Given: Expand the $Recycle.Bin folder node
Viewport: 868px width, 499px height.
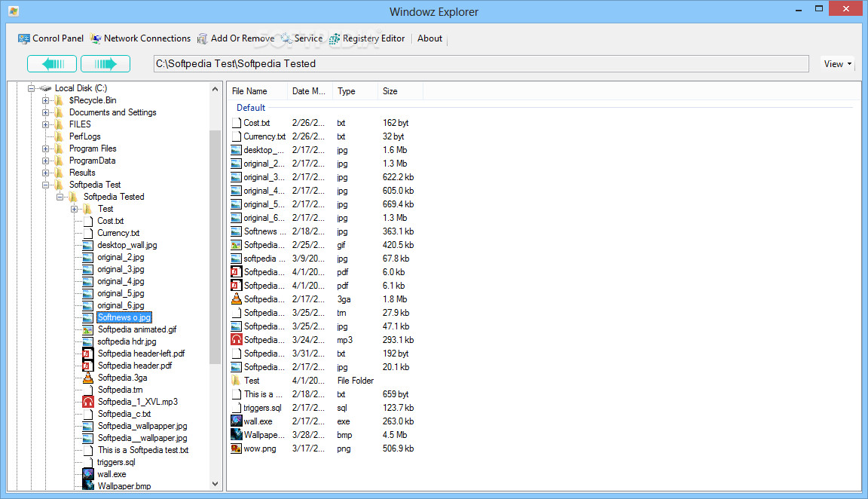Looking at the screenshot, I should 45,100.
